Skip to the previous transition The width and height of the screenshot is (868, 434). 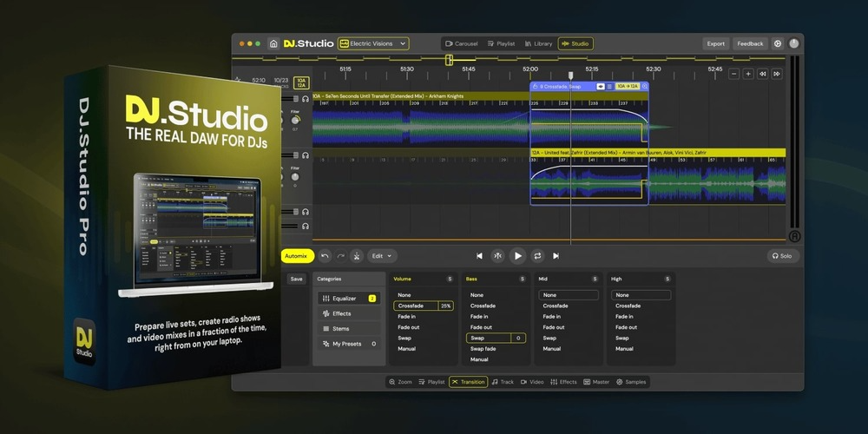click(479, 256)
